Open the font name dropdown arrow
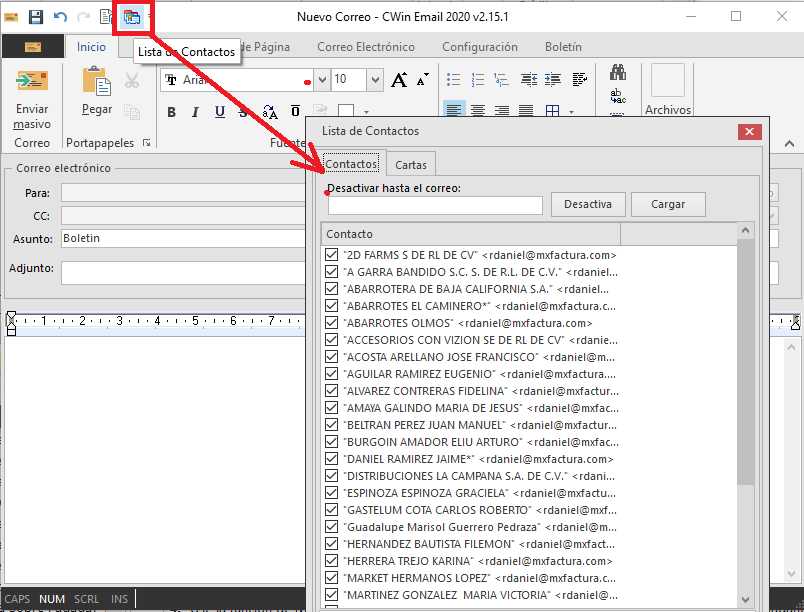The width and height of the screenshot is (804, 612). 322,80
